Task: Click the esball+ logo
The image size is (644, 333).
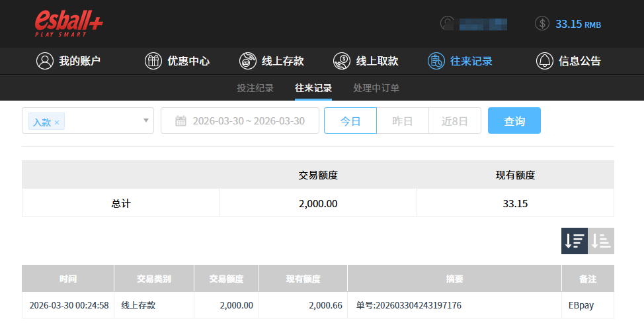Action: 69,24
